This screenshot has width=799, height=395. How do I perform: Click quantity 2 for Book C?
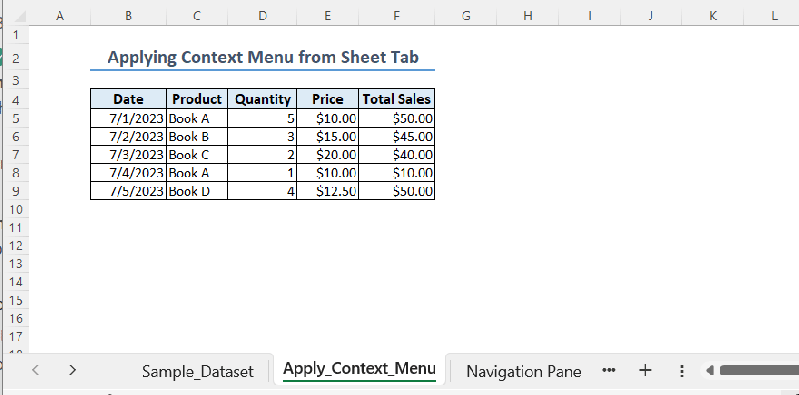coord(262,154)
